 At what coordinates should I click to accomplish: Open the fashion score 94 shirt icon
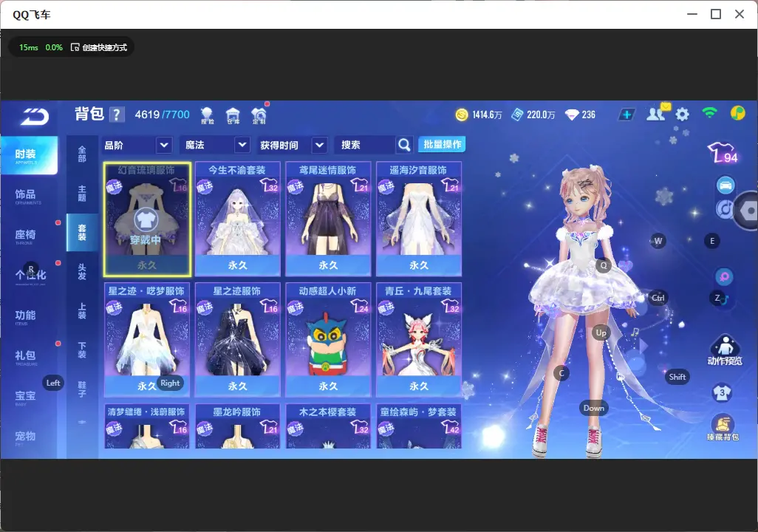[x=723, y=153]
